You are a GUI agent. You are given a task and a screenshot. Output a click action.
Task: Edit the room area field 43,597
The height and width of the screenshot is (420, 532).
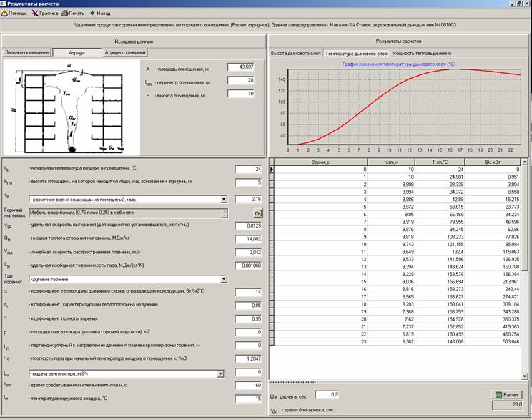241,67
